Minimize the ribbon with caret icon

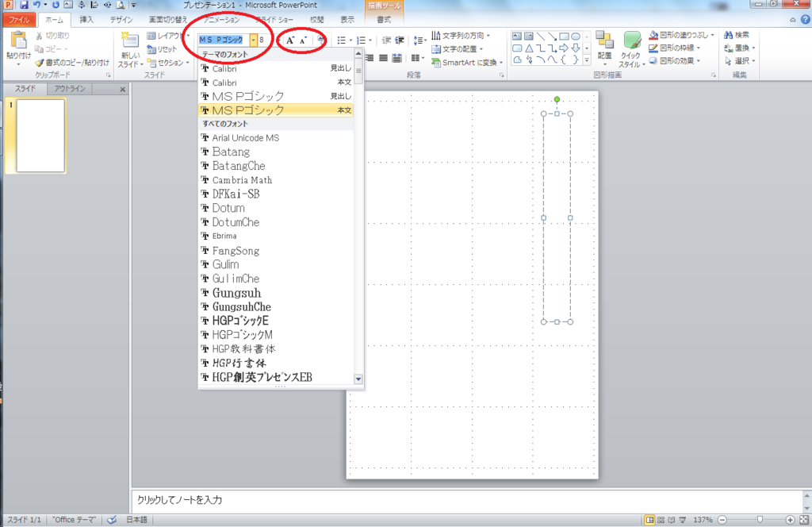pyautogui.click(x=793, y=20)
